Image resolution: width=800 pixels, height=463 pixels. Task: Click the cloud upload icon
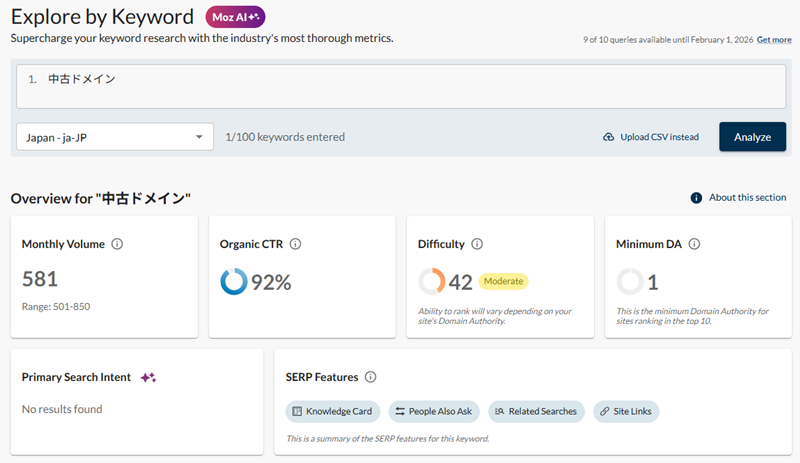(x=608, y=137)
